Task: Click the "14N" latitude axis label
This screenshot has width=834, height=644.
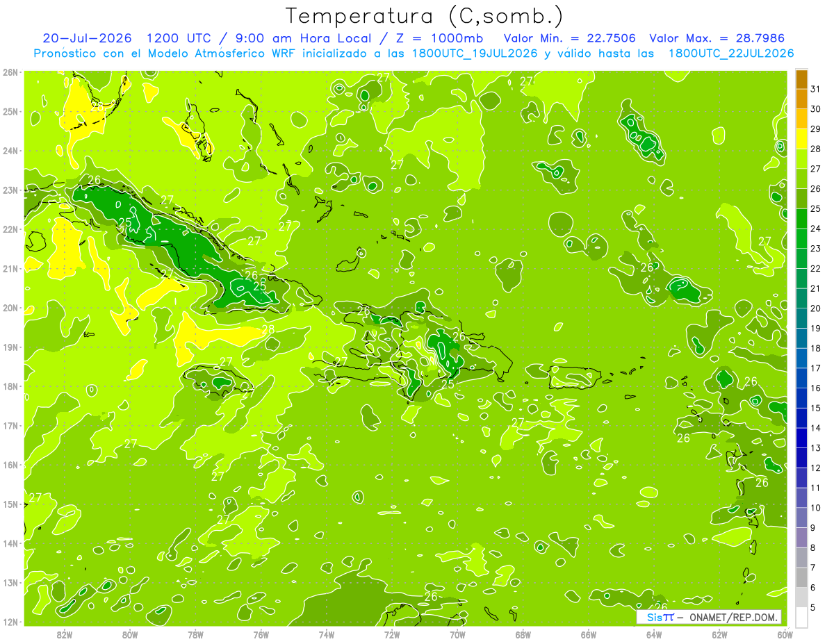Action: click(x=10, y=543)
